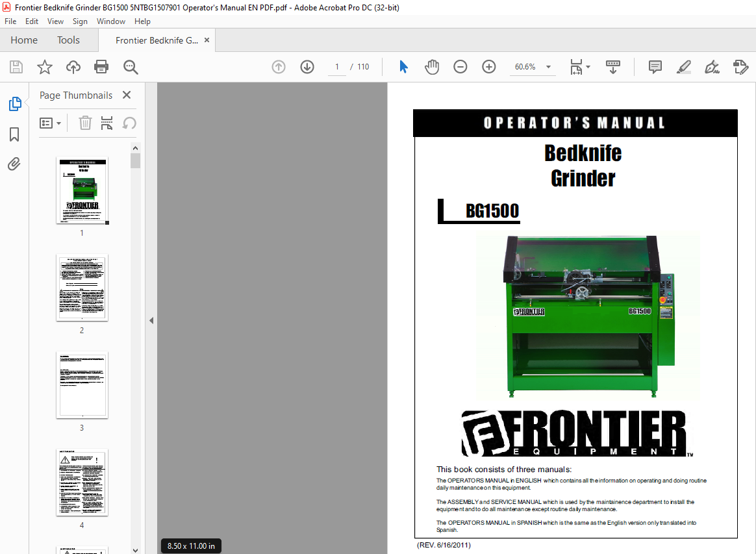Open Page Thumbnails sidebar icon
756x554 pixels.
(x=15, y=104)
